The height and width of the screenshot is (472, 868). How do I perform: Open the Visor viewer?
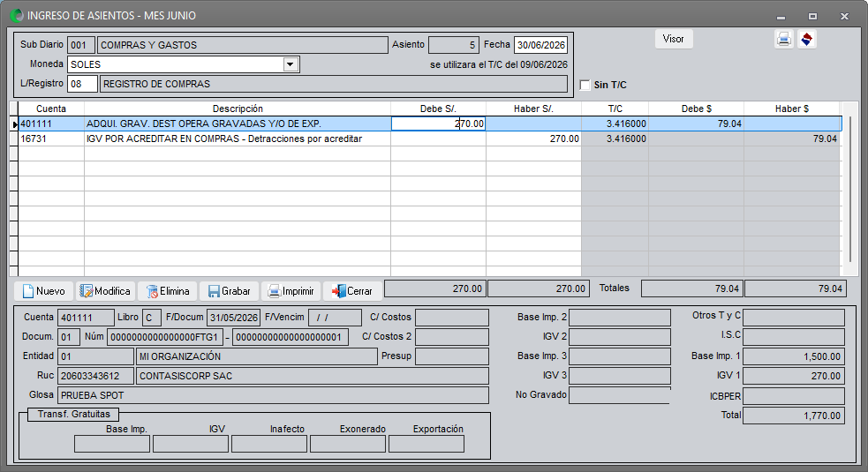tap(674, 39)
